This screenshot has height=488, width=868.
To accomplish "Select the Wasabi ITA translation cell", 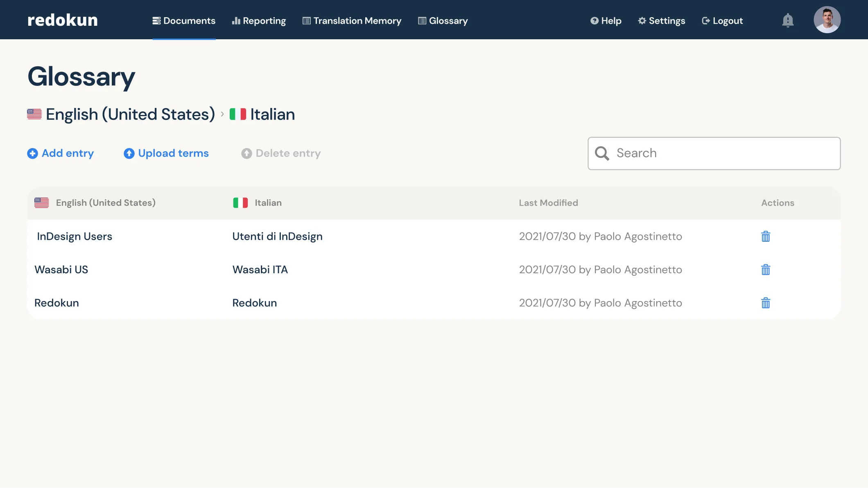I will pos(260,270).
